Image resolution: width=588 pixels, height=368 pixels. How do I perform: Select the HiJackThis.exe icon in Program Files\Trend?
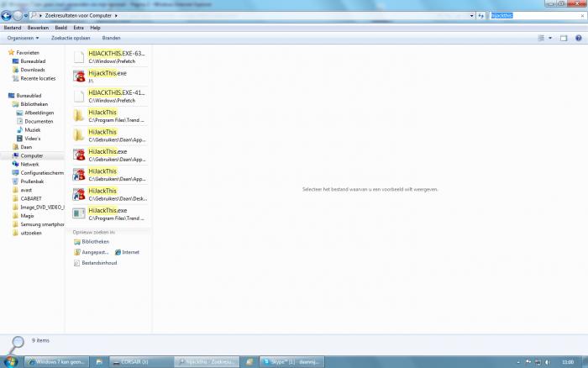(x=79, y=213)
